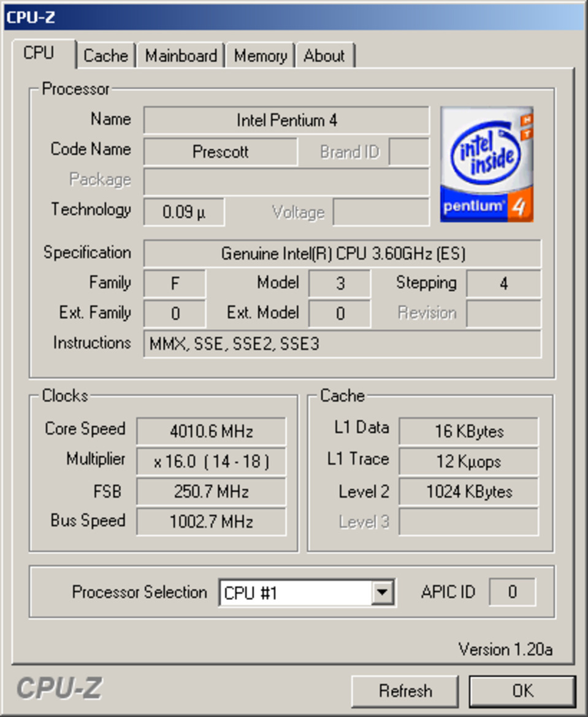Go to the About tab
588x717 pixels.
tap(324, 56)
